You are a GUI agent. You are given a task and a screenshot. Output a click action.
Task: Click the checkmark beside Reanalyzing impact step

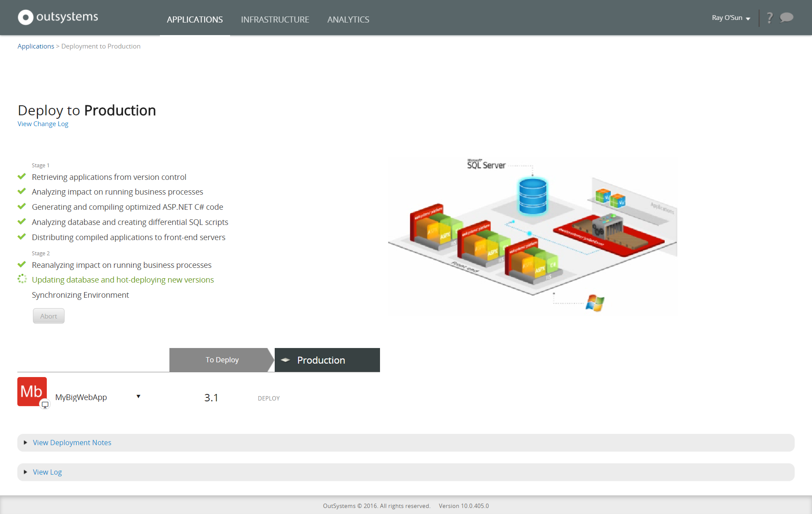click(22, 264)
